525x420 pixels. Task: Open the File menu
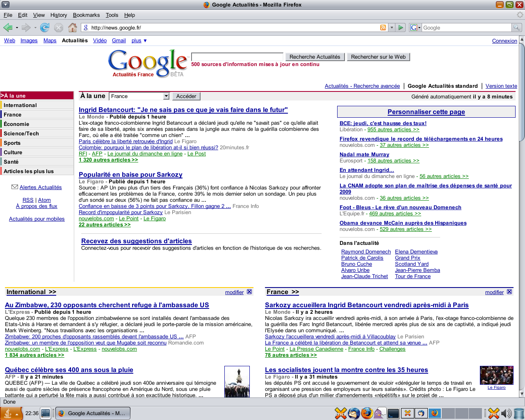[8, 15]
